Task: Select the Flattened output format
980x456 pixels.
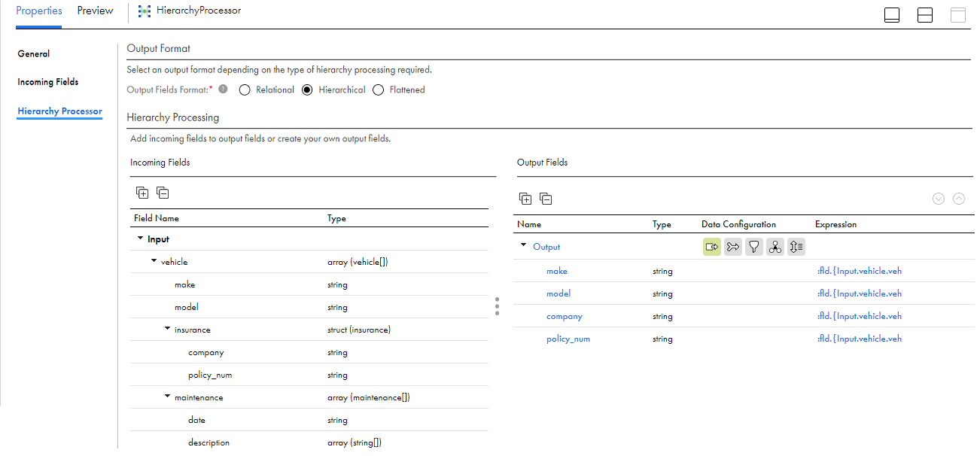Action: 378,90
